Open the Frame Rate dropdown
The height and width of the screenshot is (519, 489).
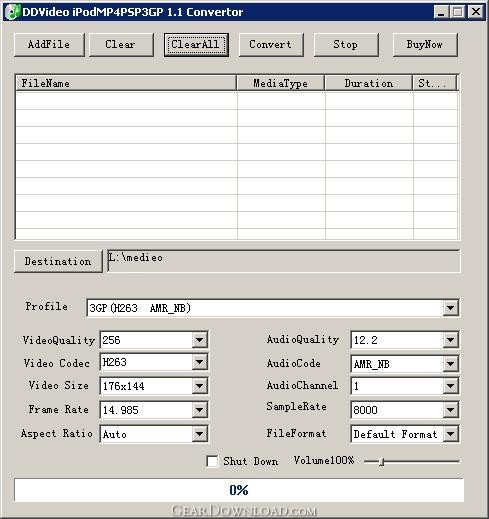pyautogui.click(x=199, y=410)
